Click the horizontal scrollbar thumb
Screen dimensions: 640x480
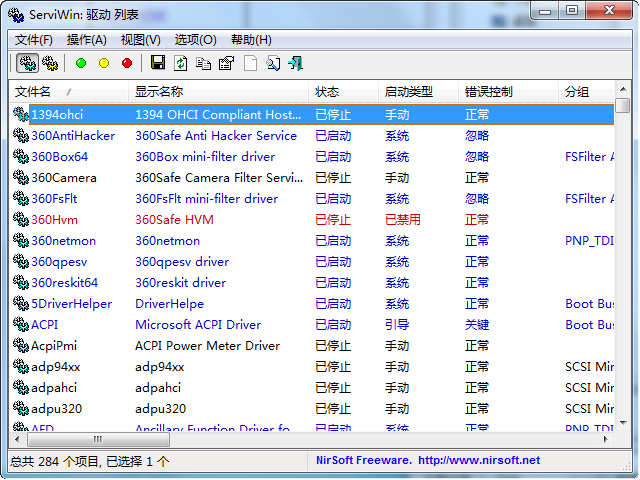pyautogui.click(x=98, y=440)
